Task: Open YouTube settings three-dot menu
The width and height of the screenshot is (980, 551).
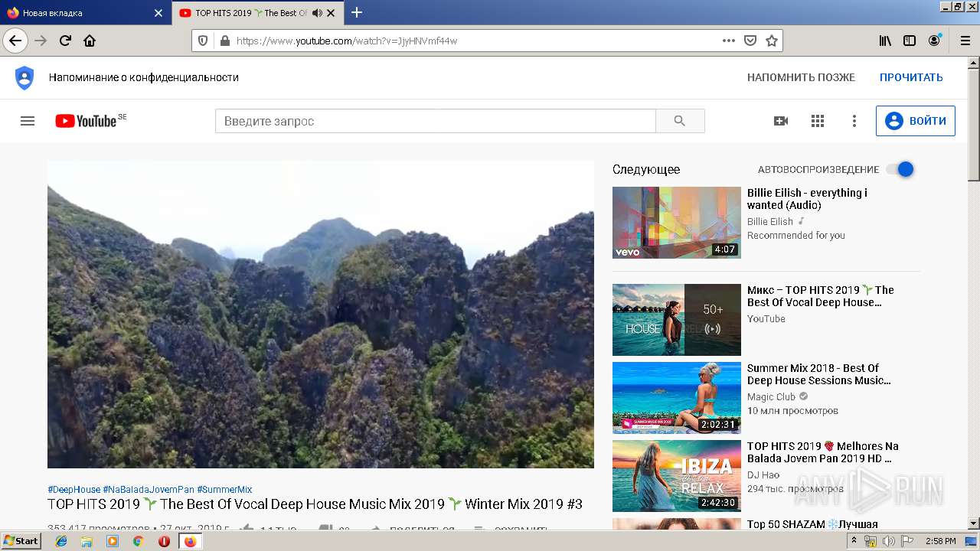Action: coord(854,121)
